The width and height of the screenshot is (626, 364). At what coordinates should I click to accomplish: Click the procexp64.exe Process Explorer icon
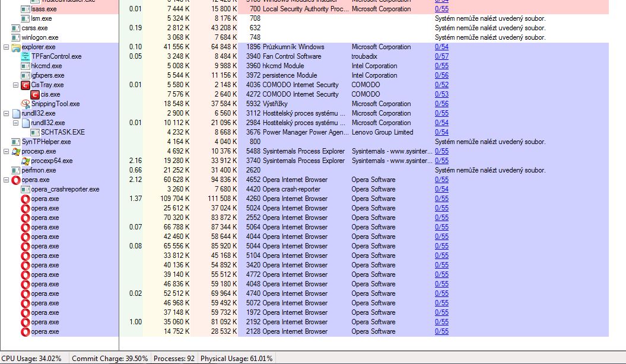coord(25,161)
